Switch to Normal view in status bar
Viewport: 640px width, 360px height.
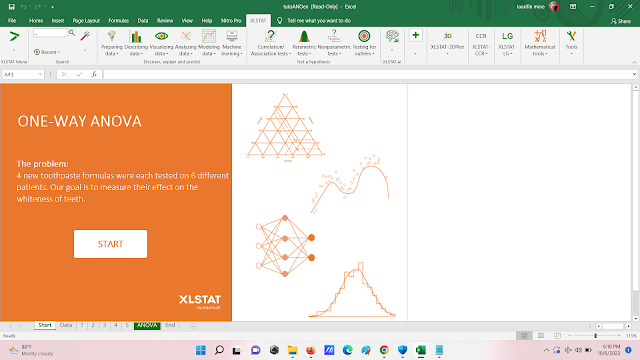[x=524, y=336]
